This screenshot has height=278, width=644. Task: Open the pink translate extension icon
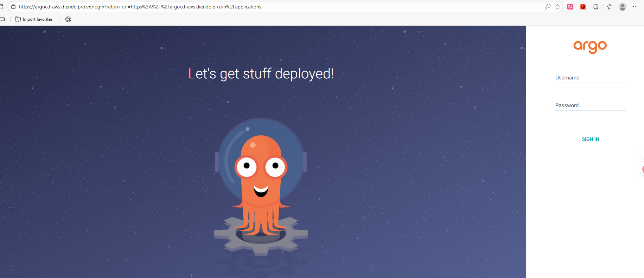[x=570, y=7]
